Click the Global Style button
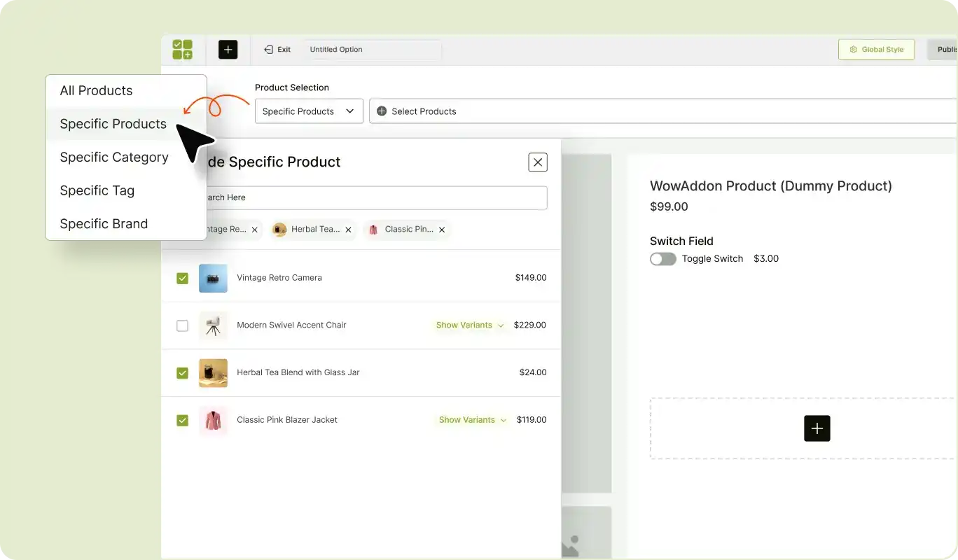The height and width of the screenshot is (560, 958). [876, 49]
